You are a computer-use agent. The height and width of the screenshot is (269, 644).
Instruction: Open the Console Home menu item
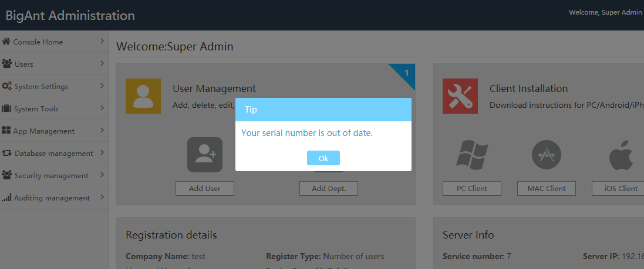coord(54,42)
